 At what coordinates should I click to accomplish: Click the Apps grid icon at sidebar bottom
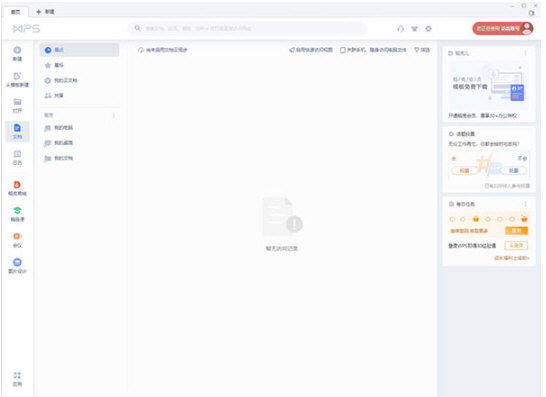(x=17, y=375)
